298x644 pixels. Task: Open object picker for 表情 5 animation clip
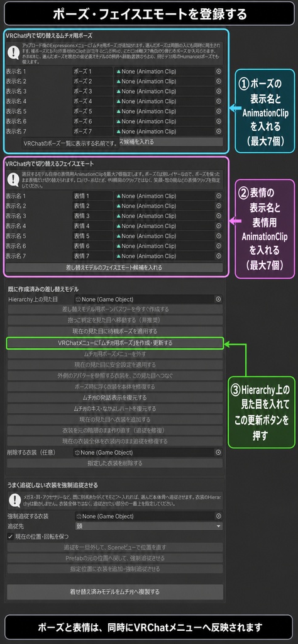pos(218,236)
